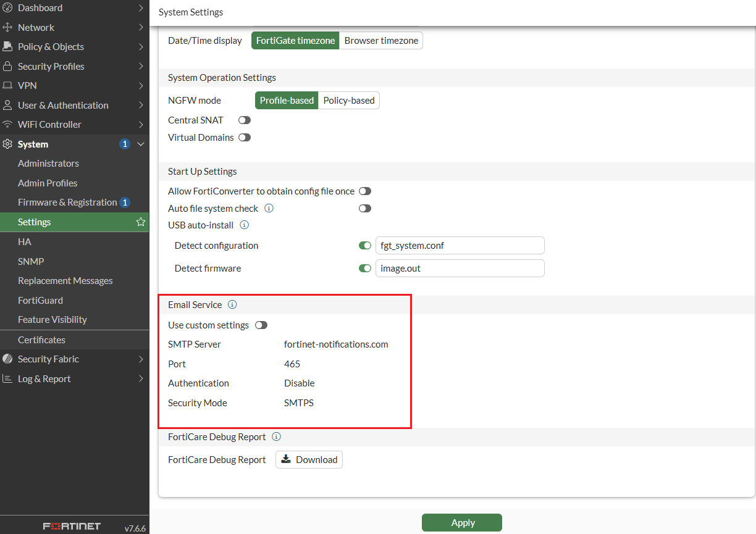Screen dimensions: 756x534
Task: Select Browser timezone display option
Action: (381, 41)
